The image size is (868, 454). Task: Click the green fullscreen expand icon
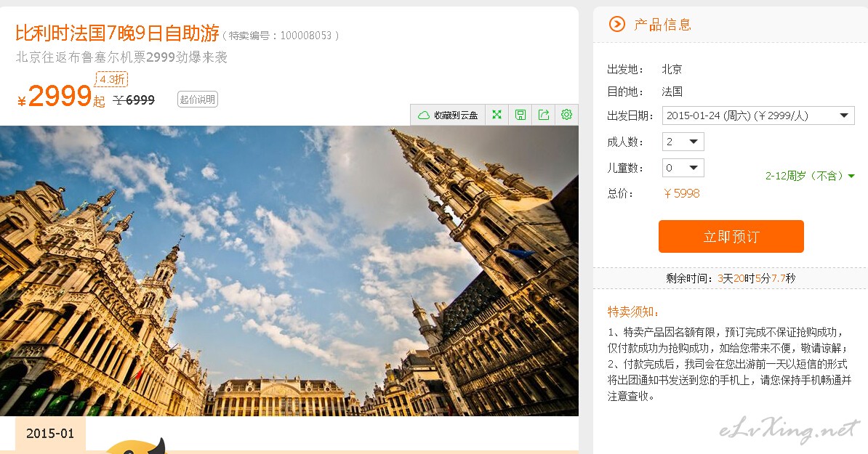497,115
